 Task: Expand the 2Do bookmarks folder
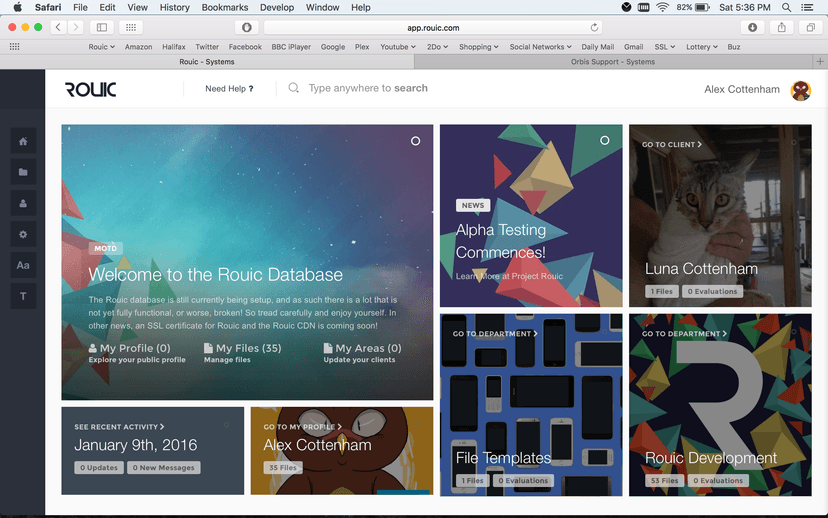click(437, 47)
